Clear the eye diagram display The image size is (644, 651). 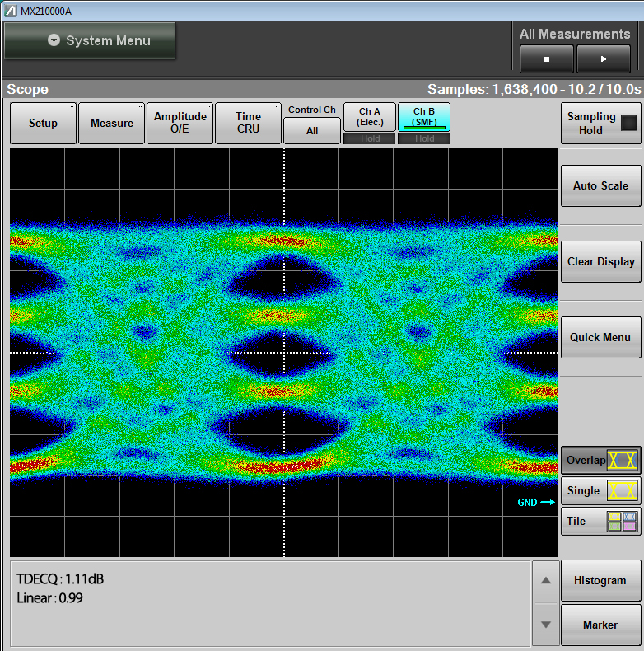(600, 261)
